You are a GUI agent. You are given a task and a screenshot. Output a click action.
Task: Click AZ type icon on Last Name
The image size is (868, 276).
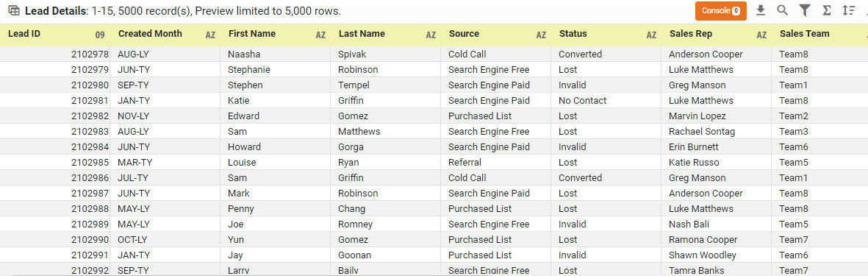tap(431, 35)
